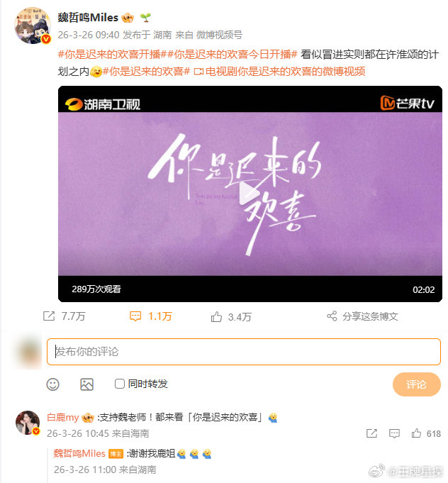The width and height of the screenshot is (448, 483).
Task: Reply to 白鹿my's comment via bubble icon
Action: 394,434
